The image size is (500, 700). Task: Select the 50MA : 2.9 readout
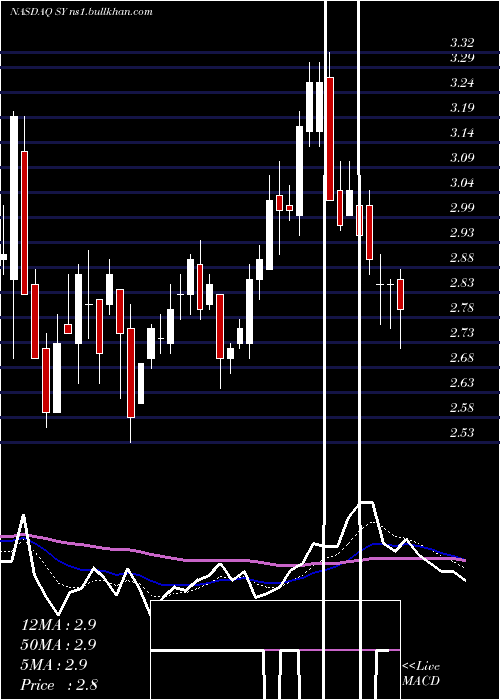pos(58,645)
